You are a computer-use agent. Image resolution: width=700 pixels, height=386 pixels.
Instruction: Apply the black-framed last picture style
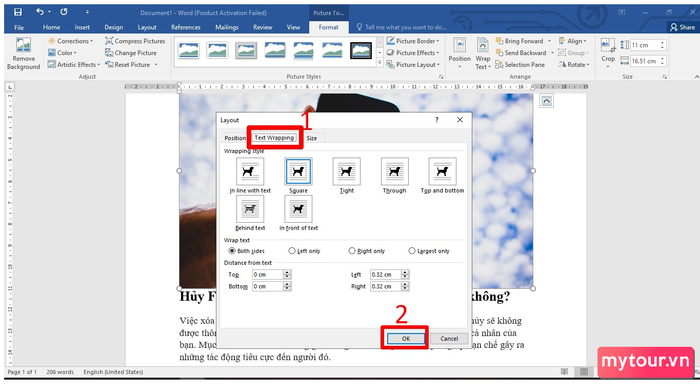[361, 50]
